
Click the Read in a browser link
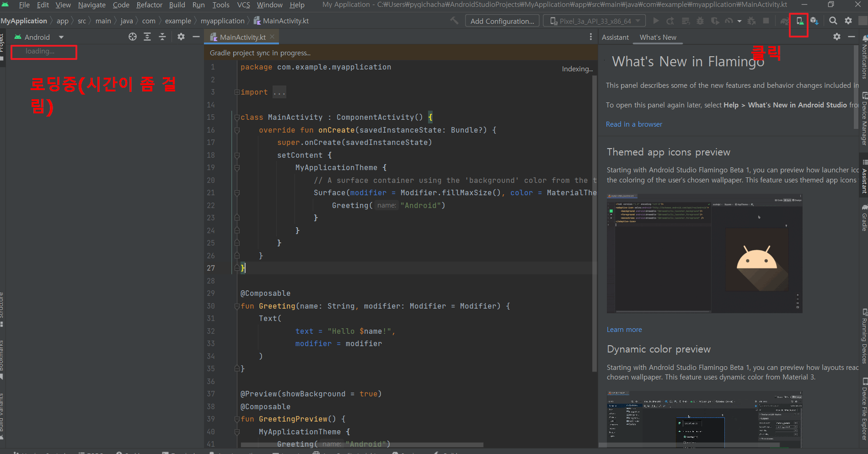(634, 124)
